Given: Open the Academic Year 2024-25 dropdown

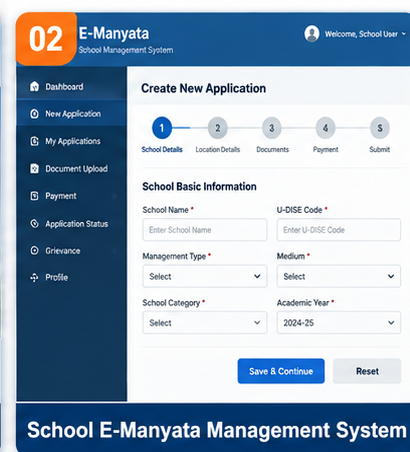Looking at the screenshot, I should (338, 322).
